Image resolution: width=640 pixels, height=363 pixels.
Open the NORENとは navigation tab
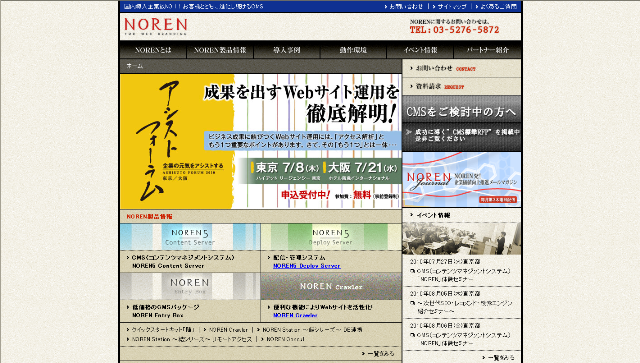click(153, 50)
